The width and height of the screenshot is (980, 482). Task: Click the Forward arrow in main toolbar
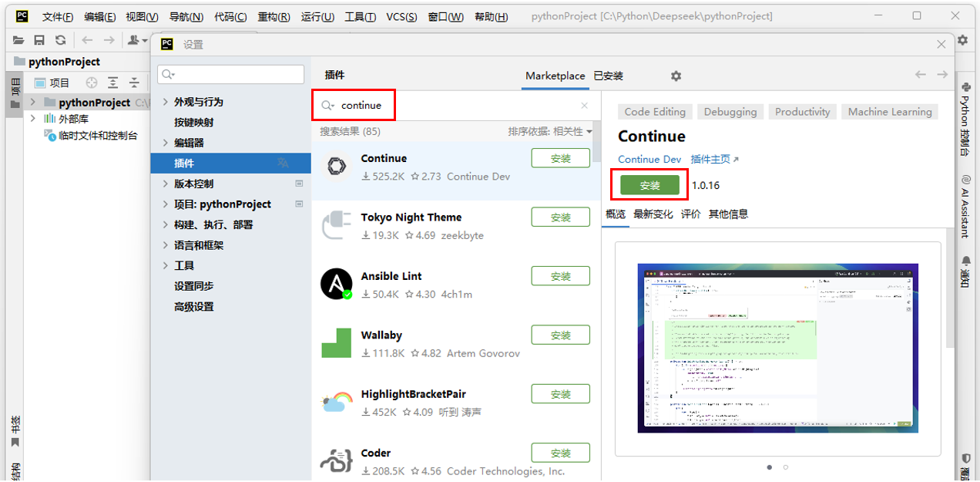click(109, 40)
